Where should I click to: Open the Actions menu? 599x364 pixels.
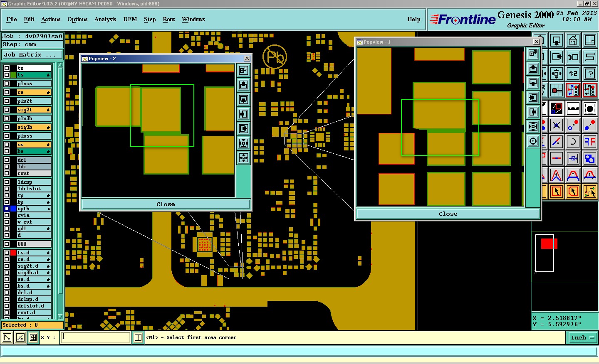pos(51,19)
